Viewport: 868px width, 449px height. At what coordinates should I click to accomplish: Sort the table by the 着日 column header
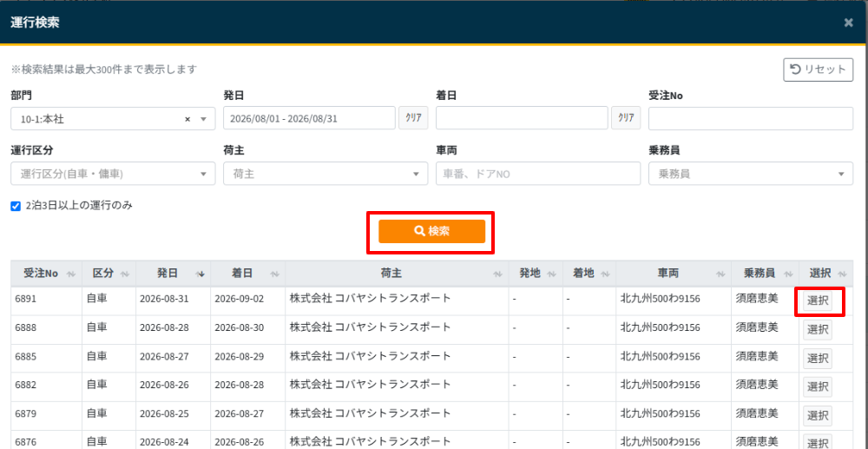coord(247,274)
